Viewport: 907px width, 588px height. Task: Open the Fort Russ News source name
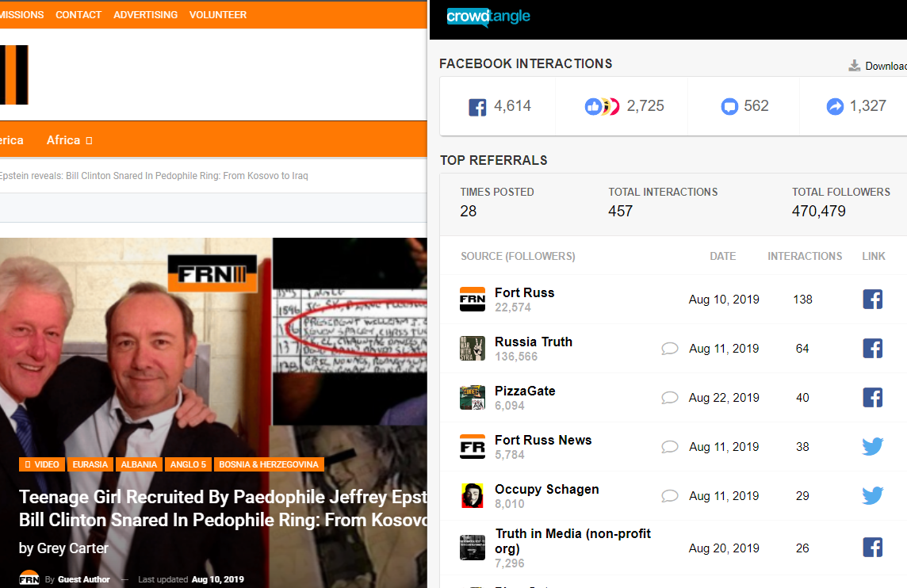(x=542, y=440)
